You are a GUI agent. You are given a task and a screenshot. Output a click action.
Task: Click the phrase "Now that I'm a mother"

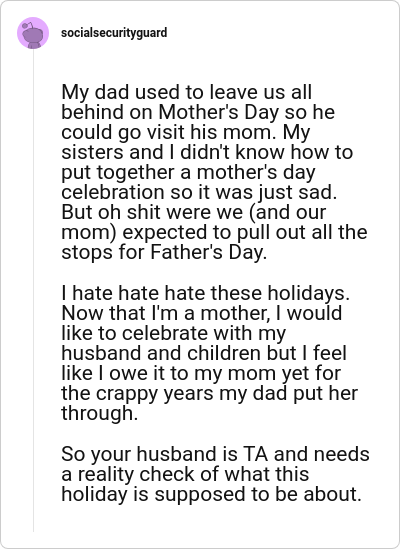(x=166, y=313)
